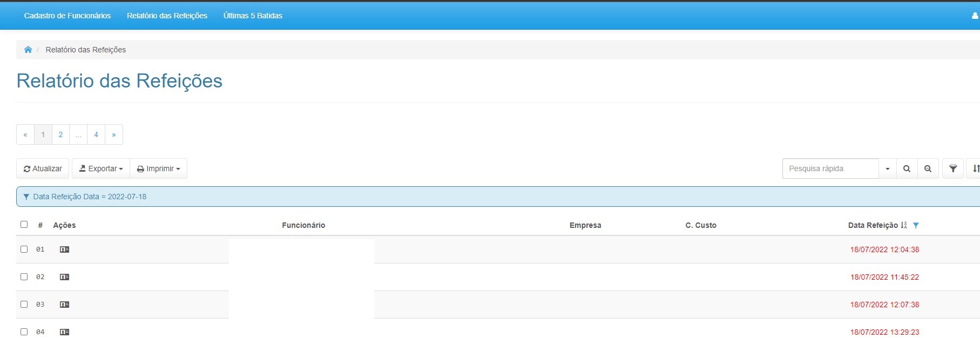Click the user profile icon in navbar
Screen dimensions: 980x338
[x=975, y=16]
